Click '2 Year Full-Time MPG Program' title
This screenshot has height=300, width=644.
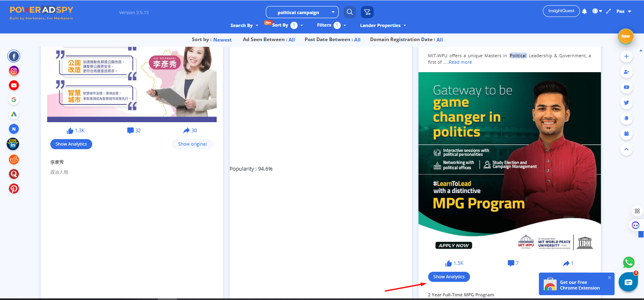pos(461,295)
